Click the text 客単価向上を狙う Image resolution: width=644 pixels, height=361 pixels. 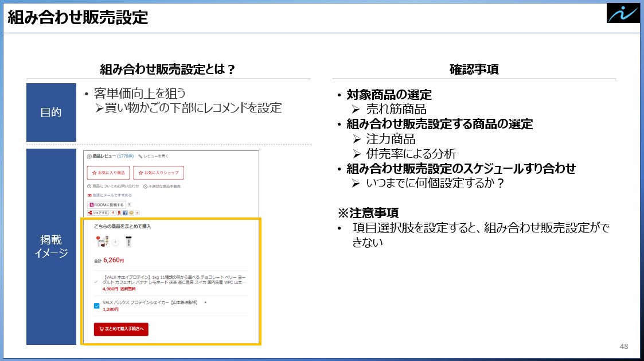[x=140, y=94]
